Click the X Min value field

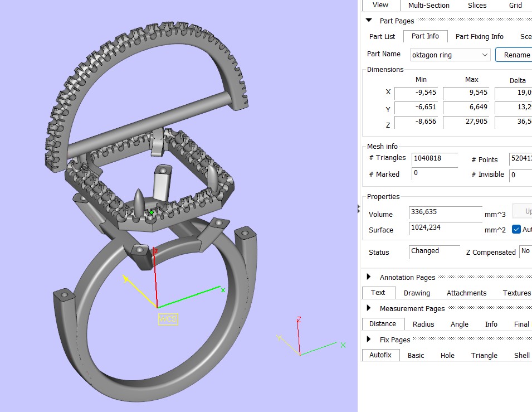(416, 93)
